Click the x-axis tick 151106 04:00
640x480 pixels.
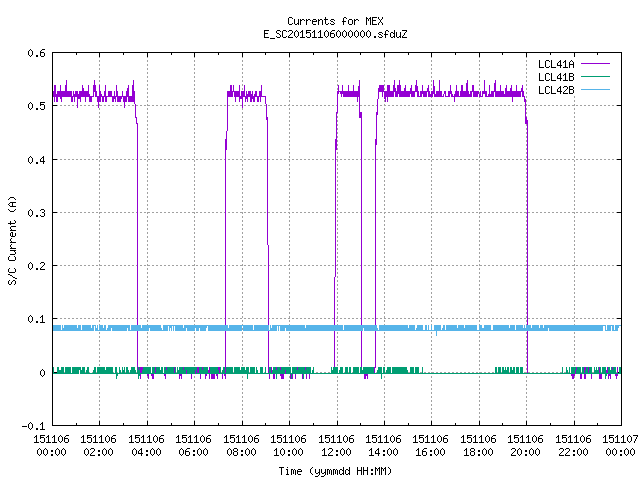tap(146, 446)
